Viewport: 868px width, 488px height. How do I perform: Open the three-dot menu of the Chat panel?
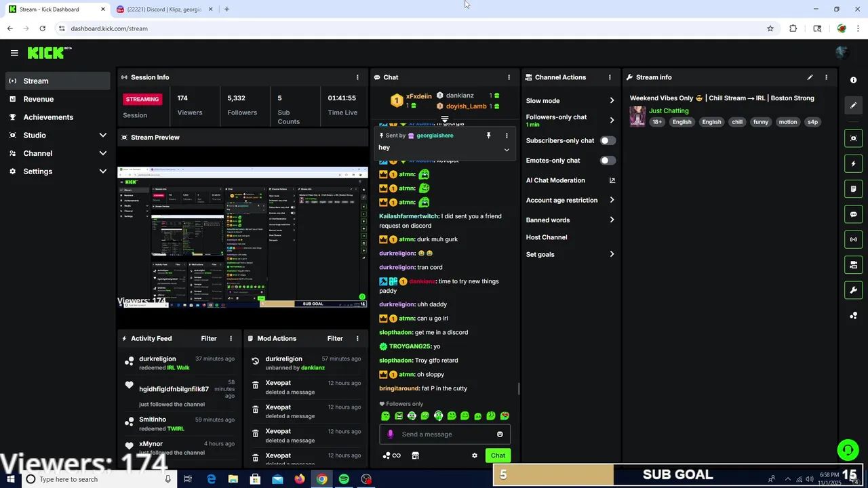[509, 77]
